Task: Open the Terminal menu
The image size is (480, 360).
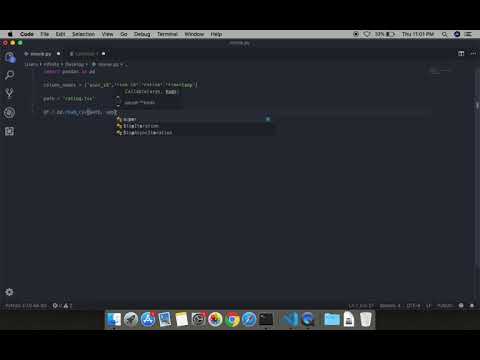Action: (x=167, y=34)
